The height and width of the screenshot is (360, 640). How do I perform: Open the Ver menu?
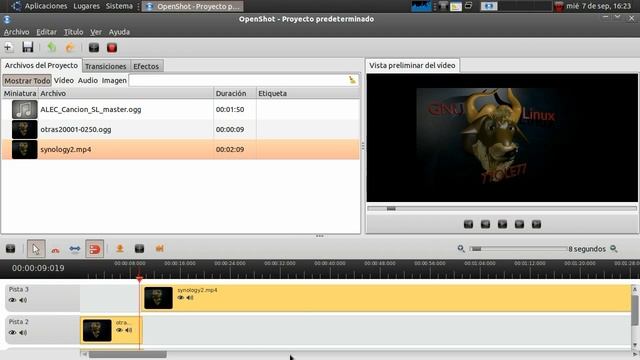[x=96, y=32]
